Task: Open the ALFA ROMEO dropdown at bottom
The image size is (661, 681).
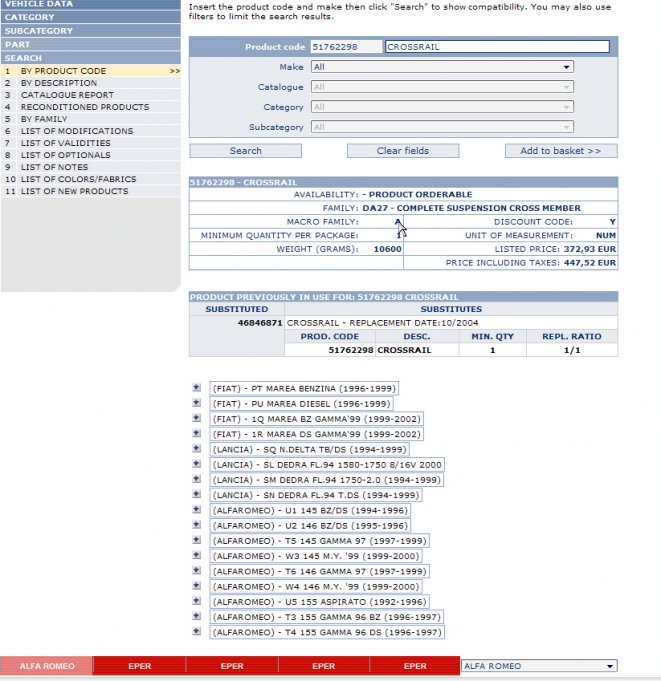Action: 538,665
